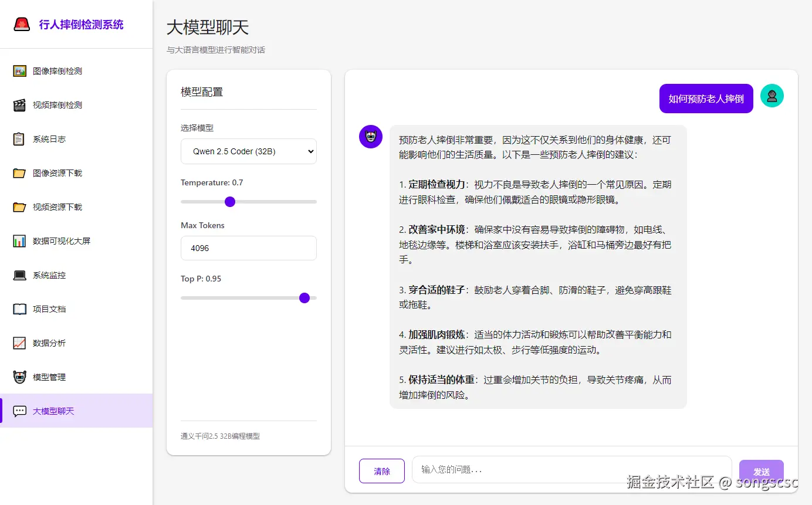Adjust the Temperature slider handle
This screenshot has height=505, width=812.
(229, 201)
